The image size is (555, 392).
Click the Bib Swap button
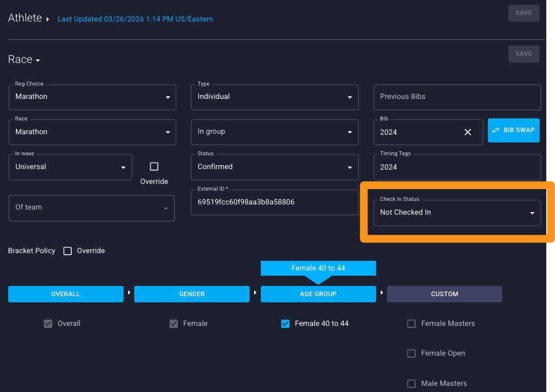tap(513, 130)
